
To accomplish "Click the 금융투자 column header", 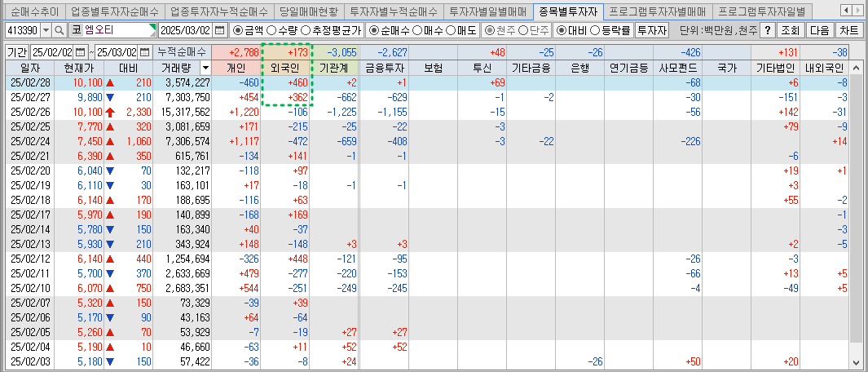I will click(x=384, y=69).
